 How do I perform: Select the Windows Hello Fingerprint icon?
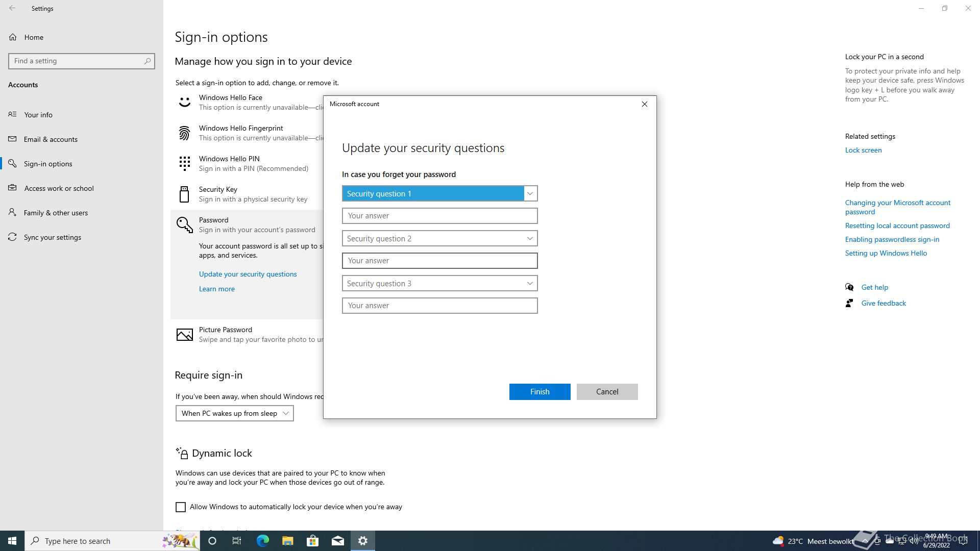tap(184, 133)
